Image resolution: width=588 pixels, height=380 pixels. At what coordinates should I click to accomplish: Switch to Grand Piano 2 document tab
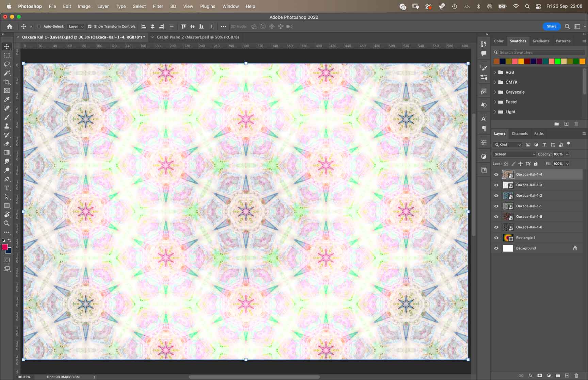pos(198,37)
